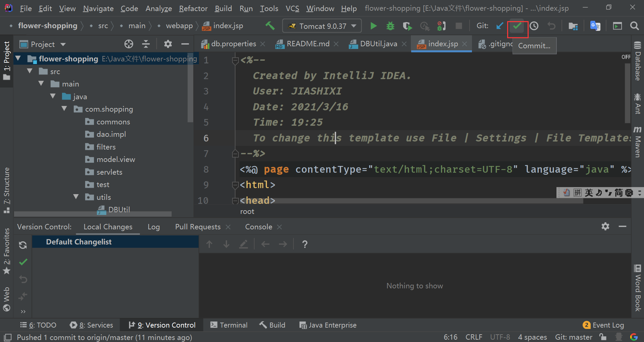Open the Refactor menu
The image size is (644, 342).
(193, 8)
